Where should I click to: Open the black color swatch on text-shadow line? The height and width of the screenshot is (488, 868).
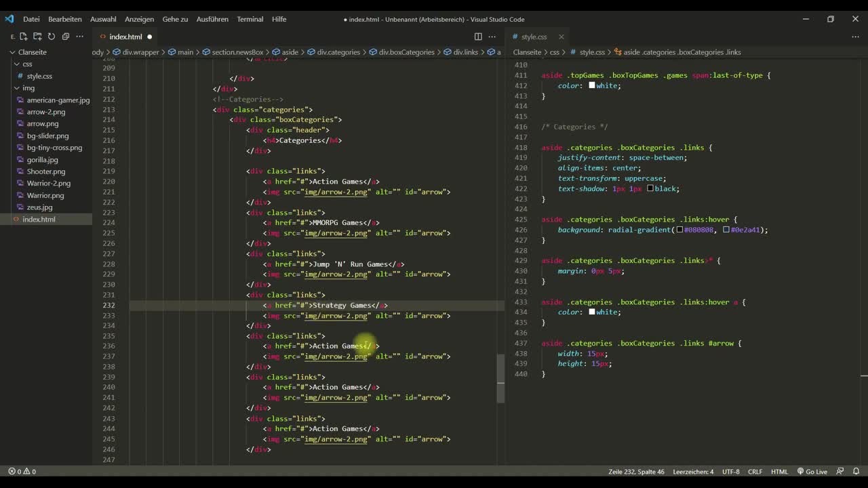650,188
